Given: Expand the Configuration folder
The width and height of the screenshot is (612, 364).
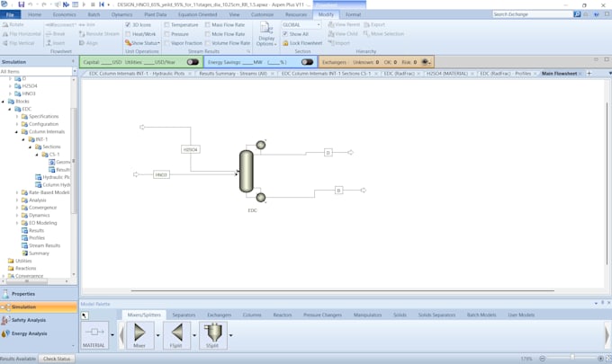Looking at the screenshot, I should (x=17, y=124).
